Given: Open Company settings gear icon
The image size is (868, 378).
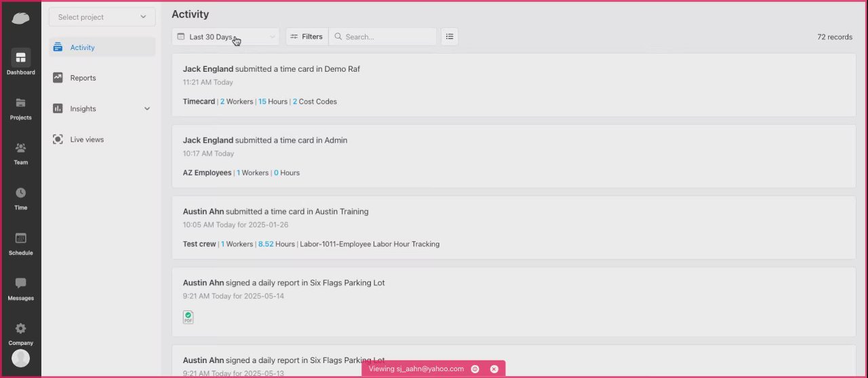Looking at the screenshot, I should [20, 329].
